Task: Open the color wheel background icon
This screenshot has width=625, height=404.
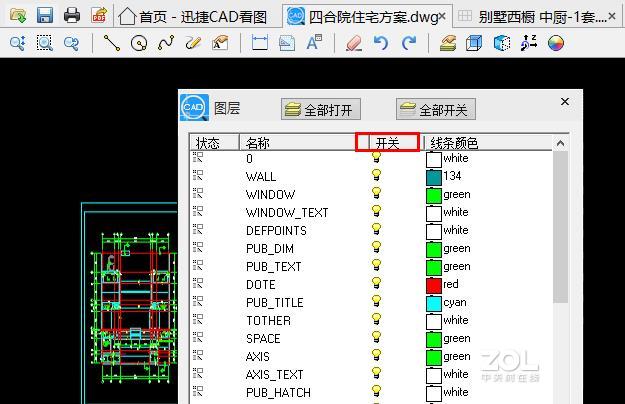Action: tap(556, 43)
